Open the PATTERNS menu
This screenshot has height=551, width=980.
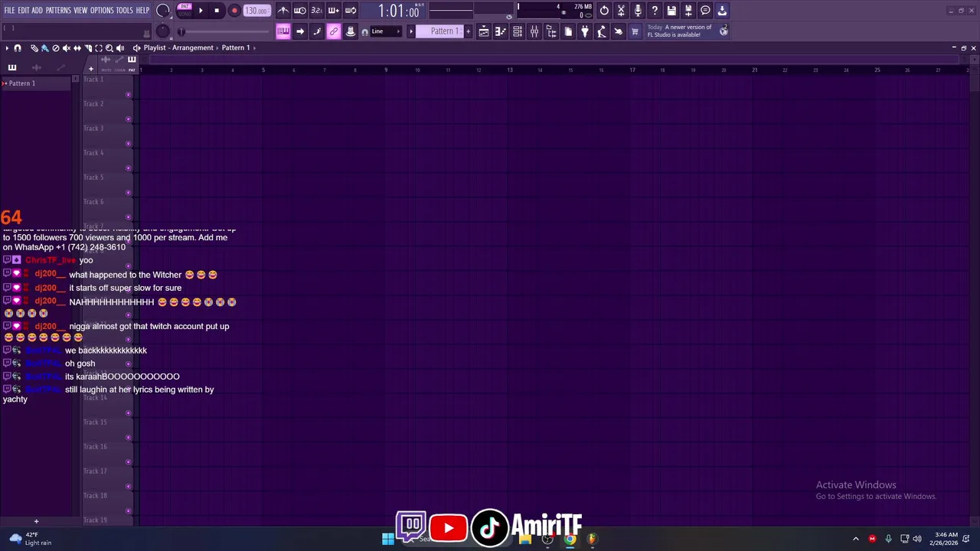[58, 11]
